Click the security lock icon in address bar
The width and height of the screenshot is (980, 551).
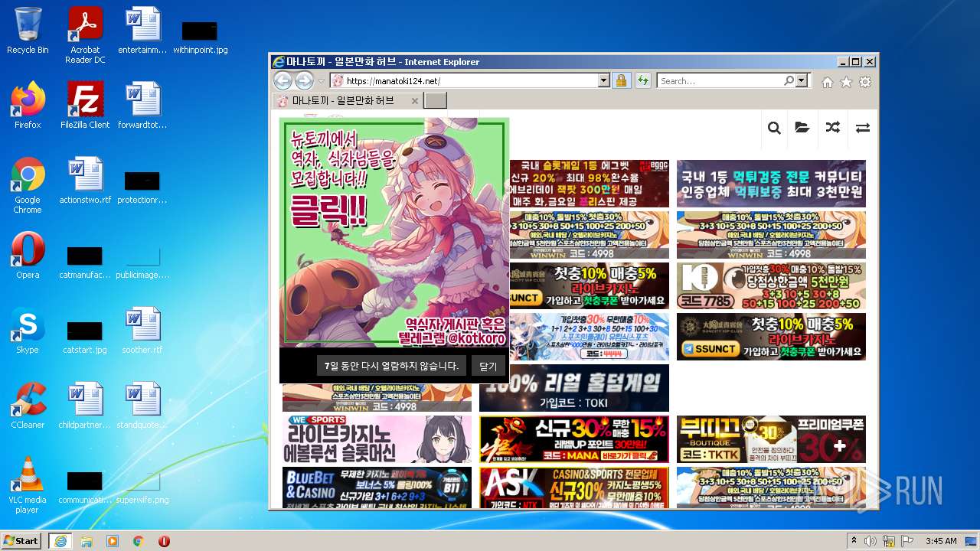[621, 80]
